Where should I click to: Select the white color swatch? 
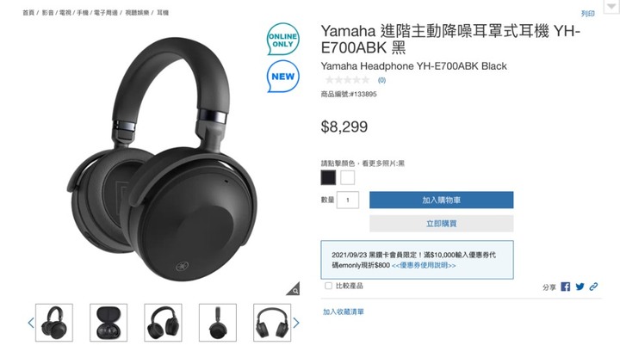pyautogui.click(x=347, y=177)
